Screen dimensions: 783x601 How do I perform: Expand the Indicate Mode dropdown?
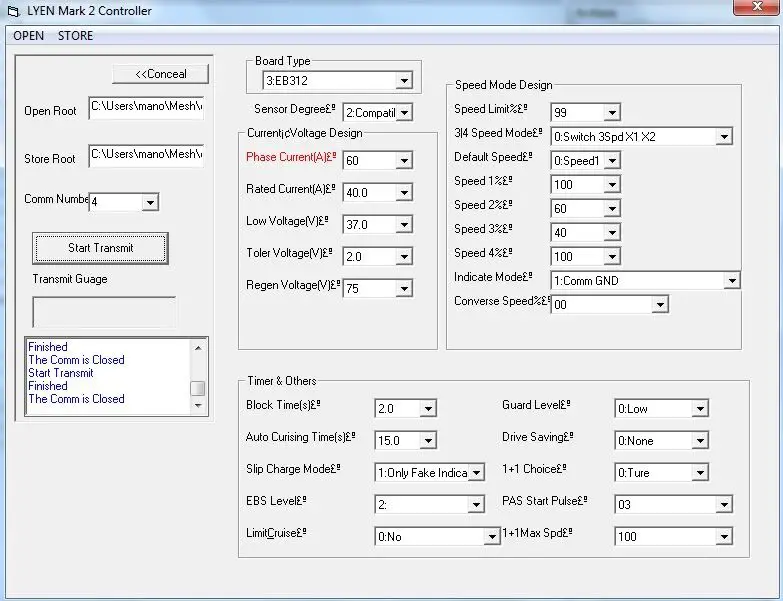[732, 281]
